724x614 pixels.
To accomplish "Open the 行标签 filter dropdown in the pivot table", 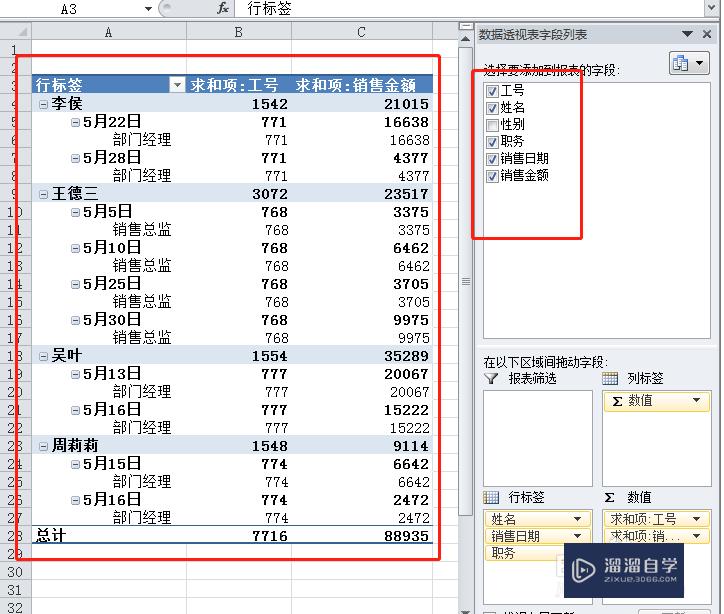I will coord(177,84).
